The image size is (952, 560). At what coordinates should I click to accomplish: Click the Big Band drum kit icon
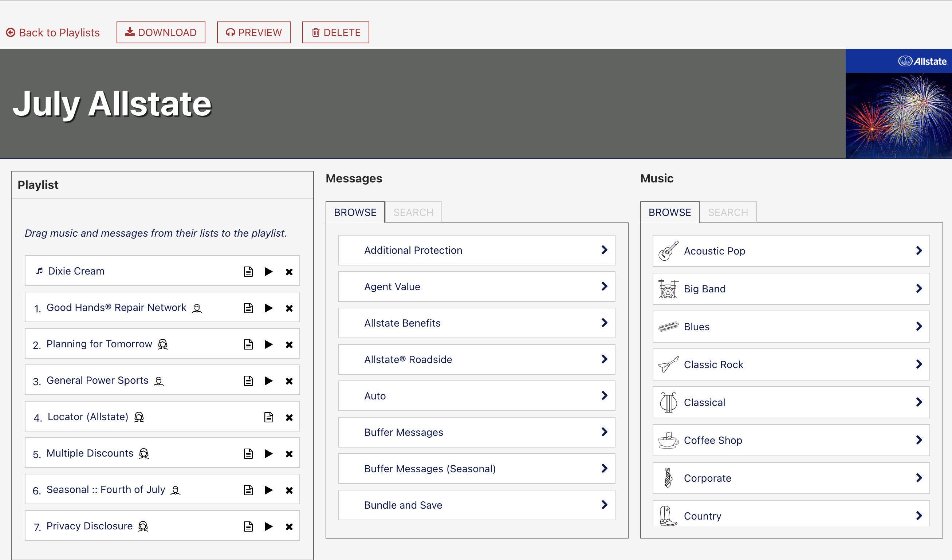click(668, 289)
